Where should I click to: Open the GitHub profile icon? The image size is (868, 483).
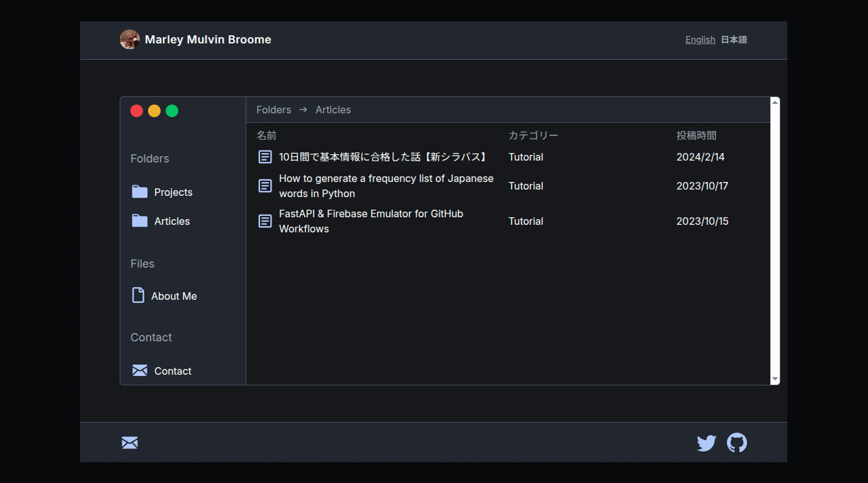point(736,443)
